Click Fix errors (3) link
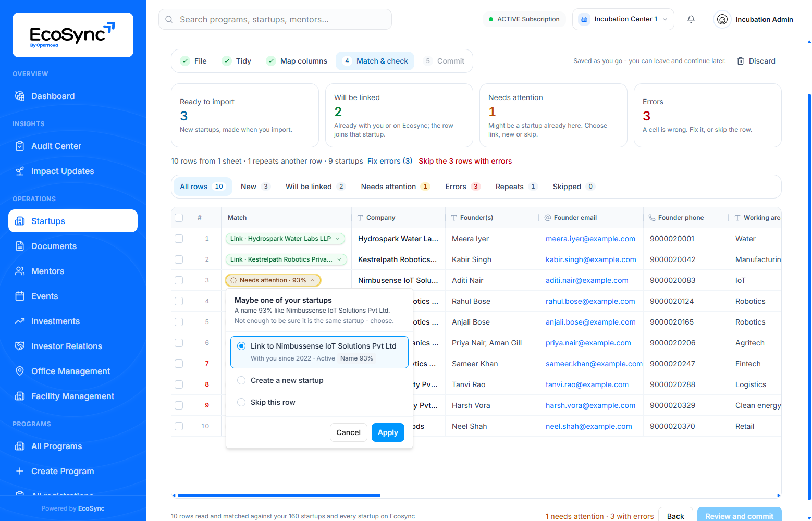This screenshot has height=521, width=812. (390, 161)
